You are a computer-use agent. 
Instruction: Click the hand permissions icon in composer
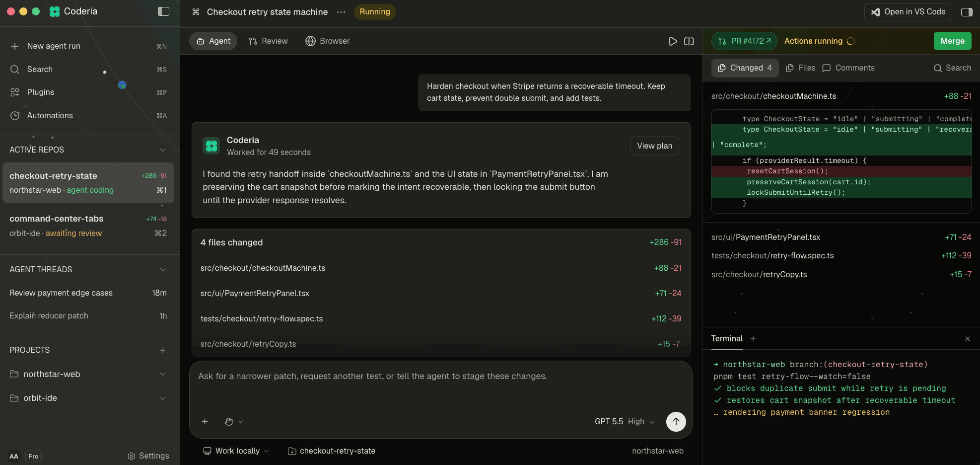click(229, 422)
